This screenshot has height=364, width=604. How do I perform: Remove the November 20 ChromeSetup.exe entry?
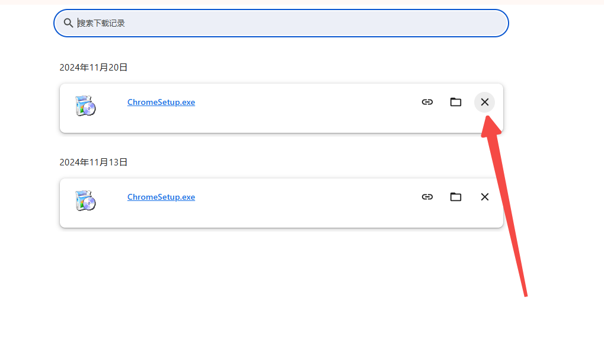click(x=485, y=102)
